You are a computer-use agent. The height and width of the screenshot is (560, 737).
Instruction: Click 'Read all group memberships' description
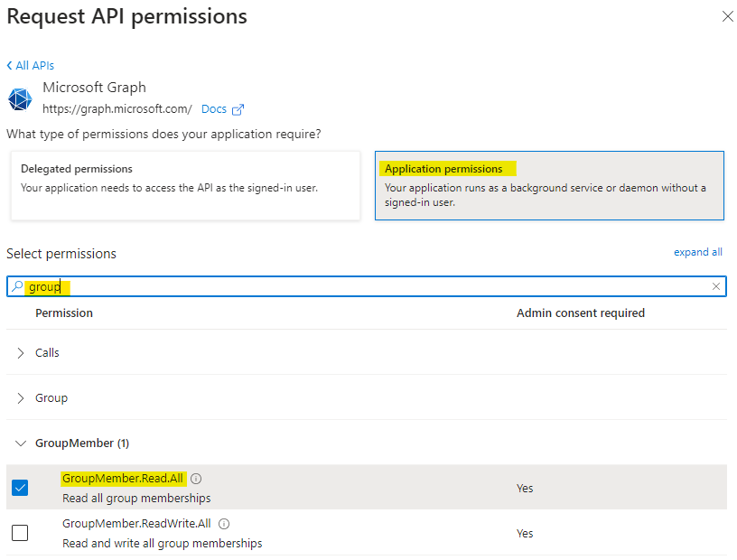tap(136, 498)
